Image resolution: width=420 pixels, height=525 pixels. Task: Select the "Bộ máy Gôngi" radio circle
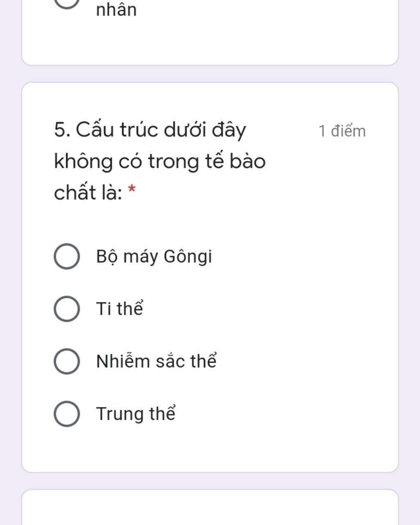67,256
